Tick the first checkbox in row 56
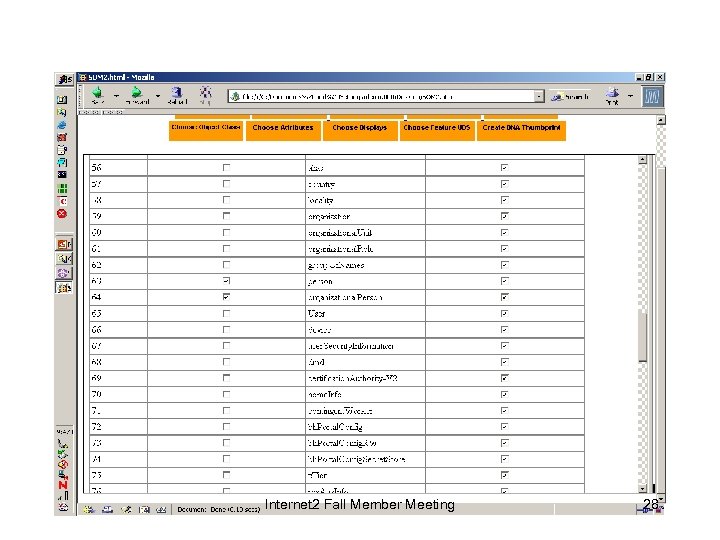720x540 pixels. [226, 168]
